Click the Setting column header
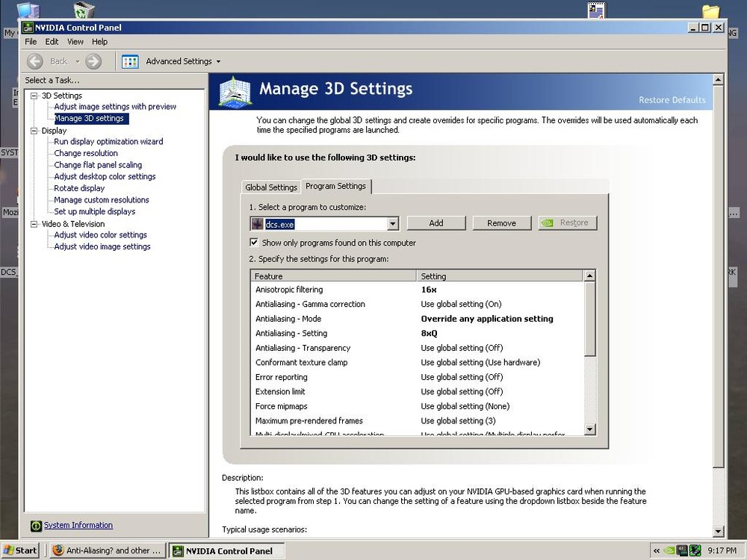 (x=499, y=276)
